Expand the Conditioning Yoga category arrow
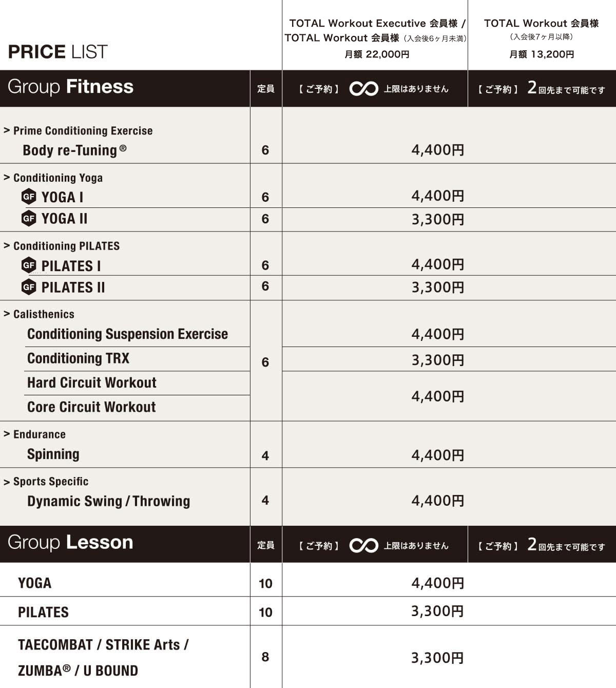The height and width of the screenshot is (688, 616). pos(7,178)
